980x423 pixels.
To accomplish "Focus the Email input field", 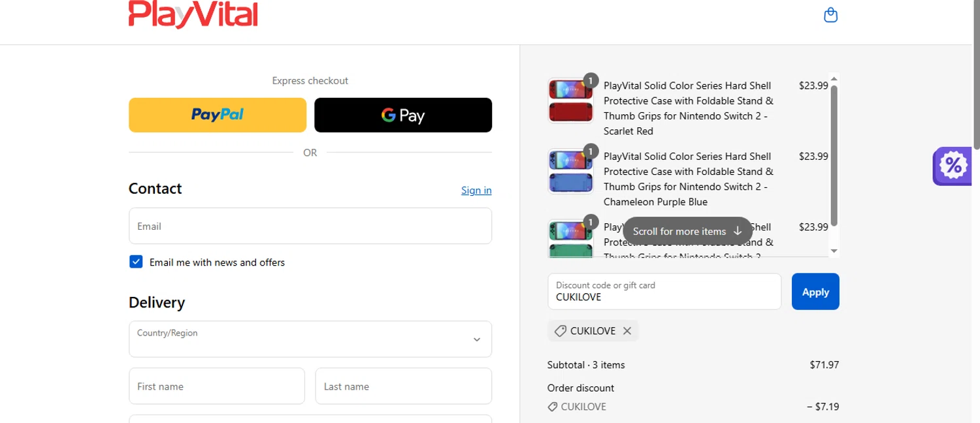I will (x=310, y=226).
